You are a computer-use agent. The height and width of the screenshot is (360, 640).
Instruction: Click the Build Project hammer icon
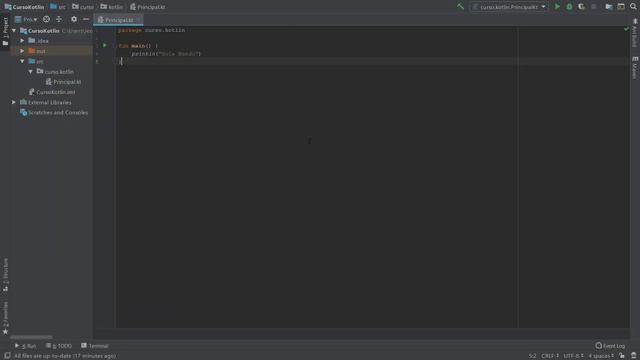(460, 7)
